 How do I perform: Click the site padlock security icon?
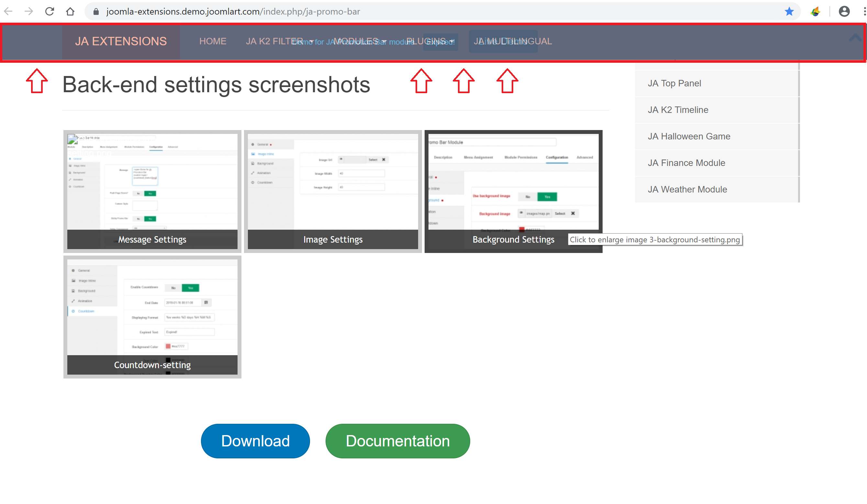(x=96, y=11)
